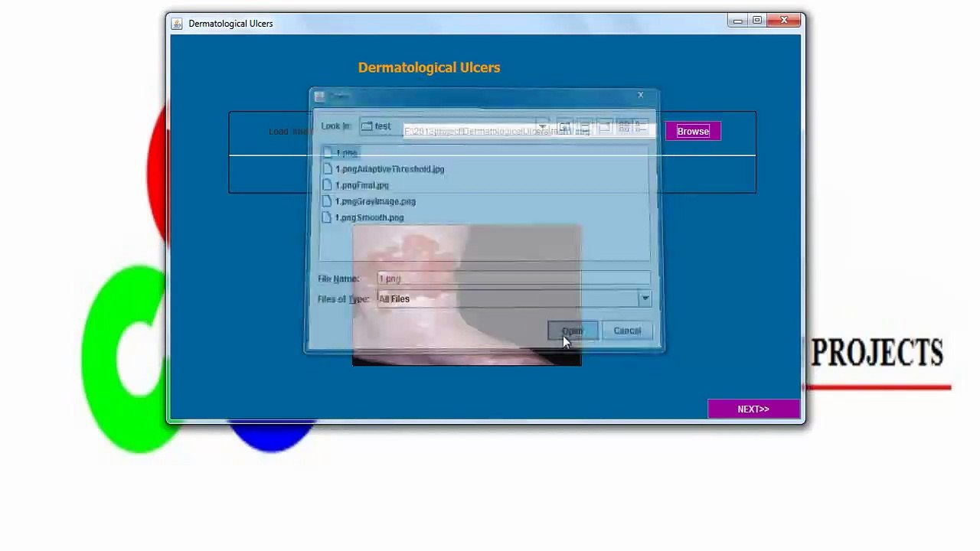Viewport: 980px width, 551px height.
Task: Click the loaded skin image preview
Action: [467, 295]
